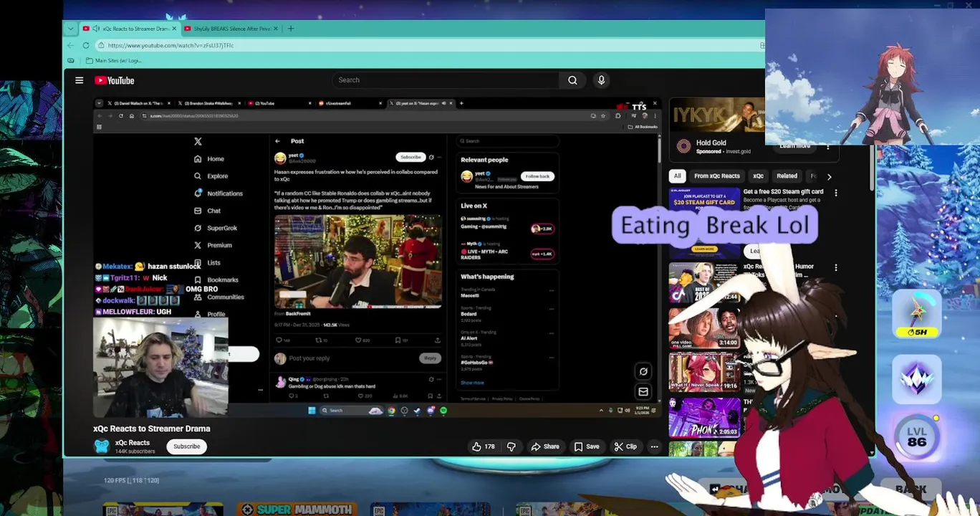The width and height of the screenshot is (980, 516).
Task: Click the video title xQc Reacts to Streamer Drama
Action: (x=152, y=429)
